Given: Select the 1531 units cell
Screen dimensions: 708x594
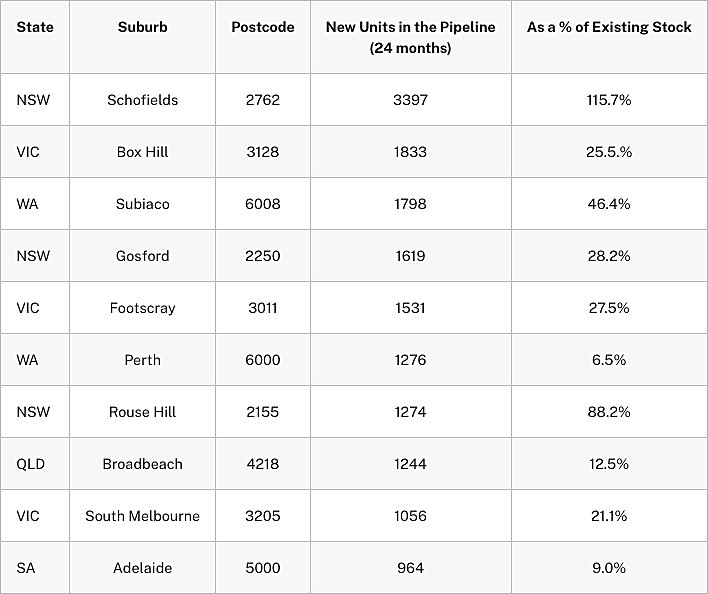Looking at the screenshot, I should (x=410, y=308).
